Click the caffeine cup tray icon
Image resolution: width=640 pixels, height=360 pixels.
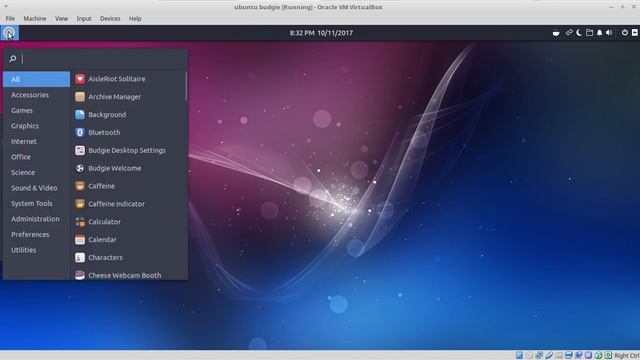pyautogui.click(x=556, y=33)
